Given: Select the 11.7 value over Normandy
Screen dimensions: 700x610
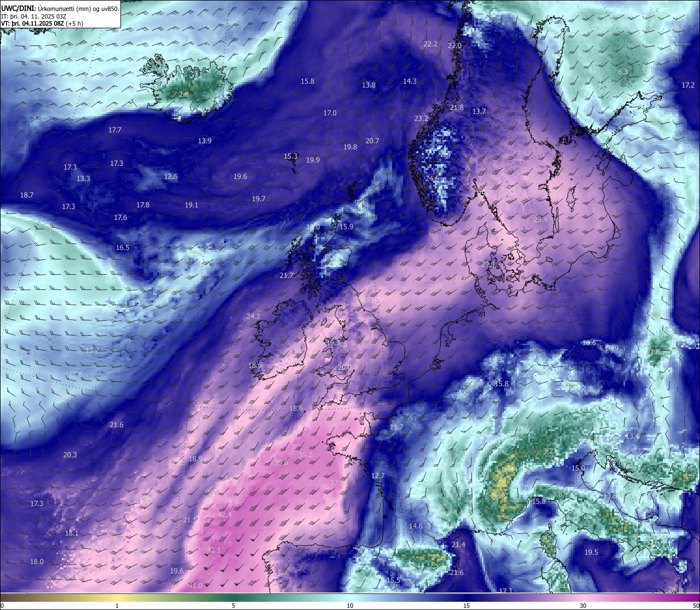Looking at the screenshot, I should [396, 427].
